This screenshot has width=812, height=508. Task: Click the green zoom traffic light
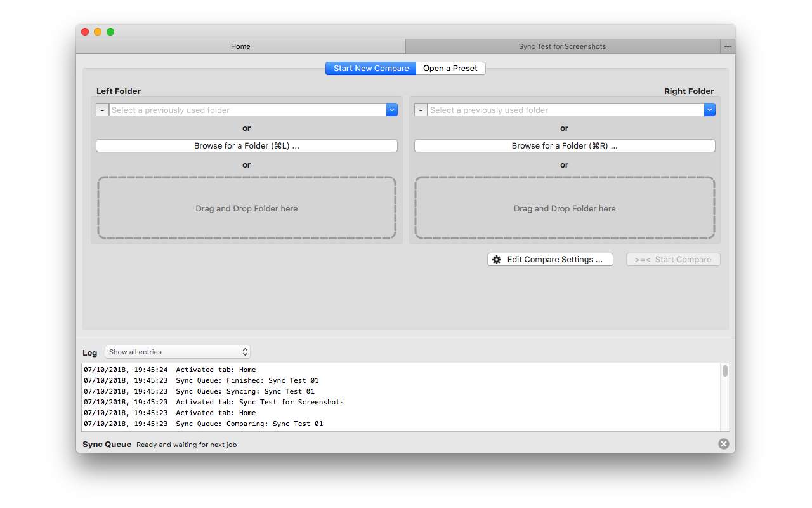[x=110, y=31]
